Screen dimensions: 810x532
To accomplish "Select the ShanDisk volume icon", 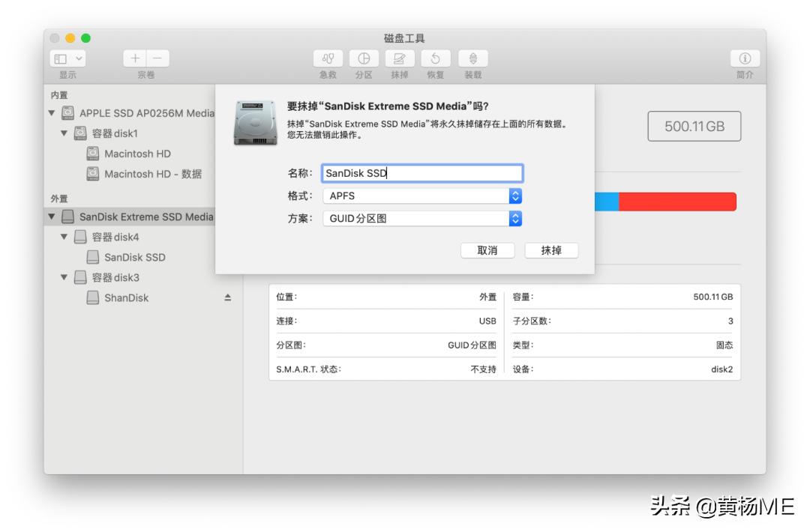I will (x=92, y=297).
